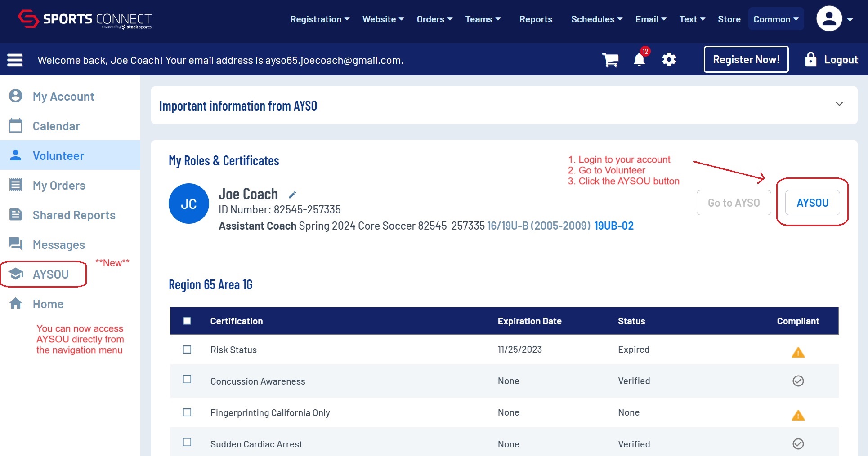Open the Orders dropdown menu

coord(434,19)
